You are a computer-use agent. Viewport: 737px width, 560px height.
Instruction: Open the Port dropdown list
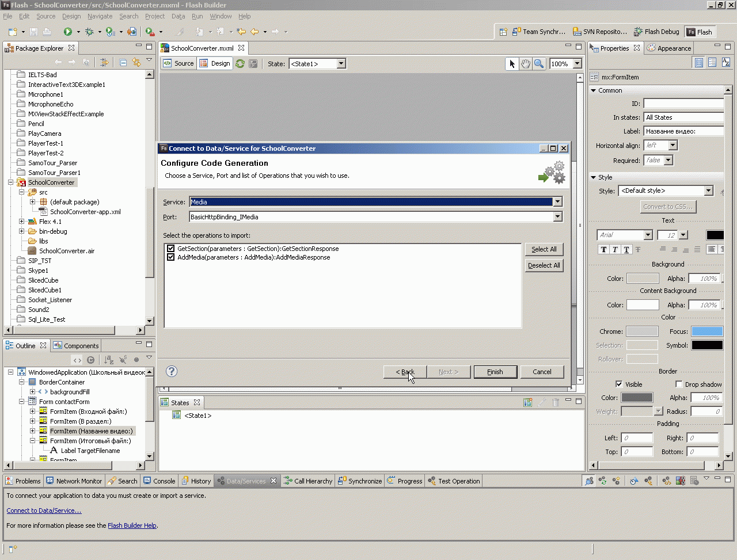(x=557, y=217)
